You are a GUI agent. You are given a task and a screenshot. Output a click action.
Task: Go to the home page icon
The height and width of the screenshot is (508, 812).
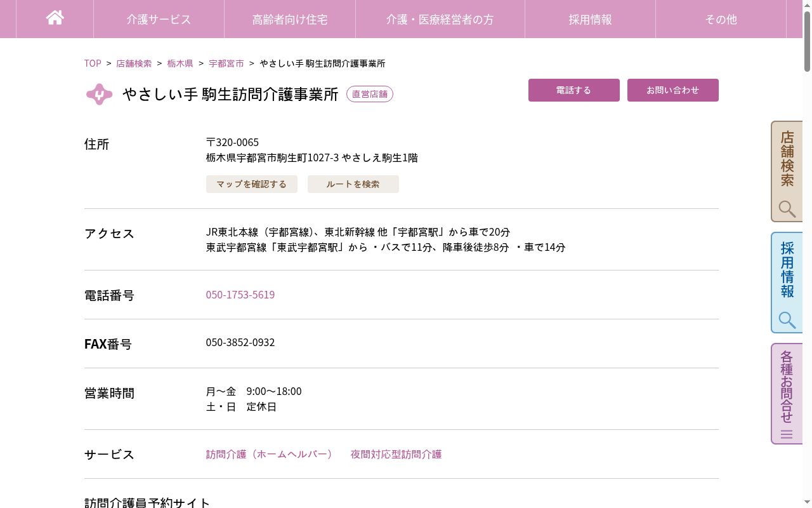(55, 18)
